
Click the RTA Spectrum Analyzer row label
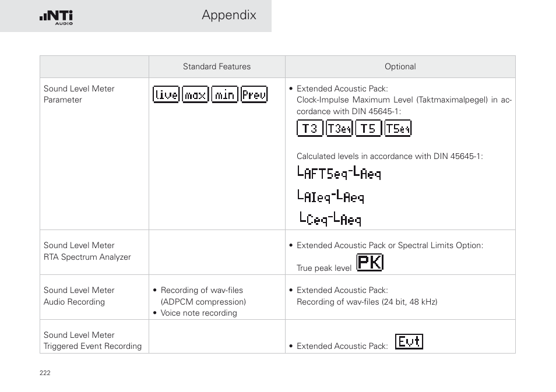87,257
